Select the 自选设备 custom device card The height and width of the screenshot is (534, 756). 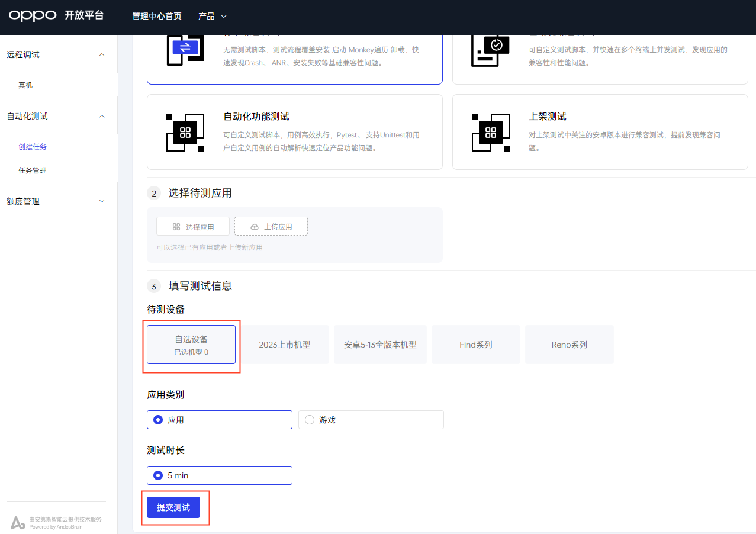point(191,344)
